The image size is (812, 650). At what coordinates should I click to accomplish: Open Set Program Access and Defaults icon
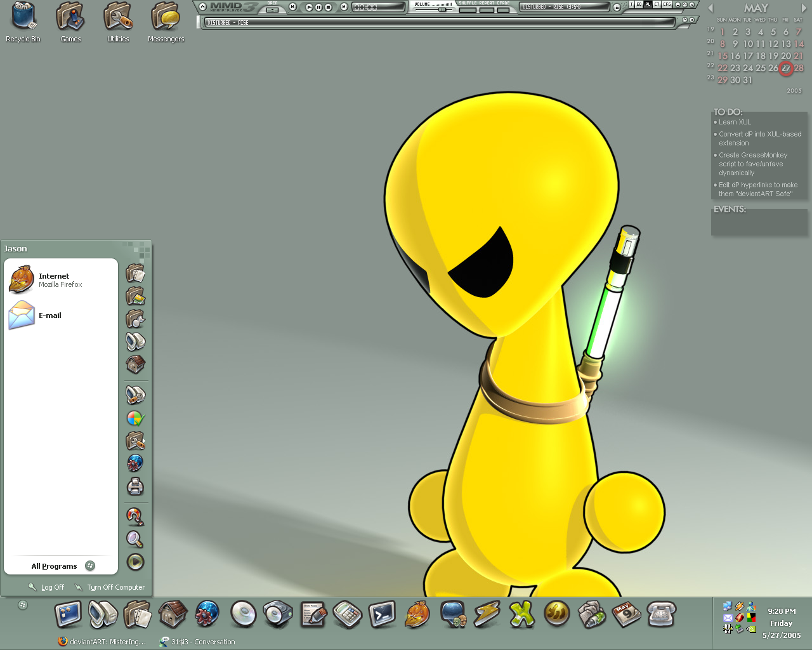tap(135, 418)
